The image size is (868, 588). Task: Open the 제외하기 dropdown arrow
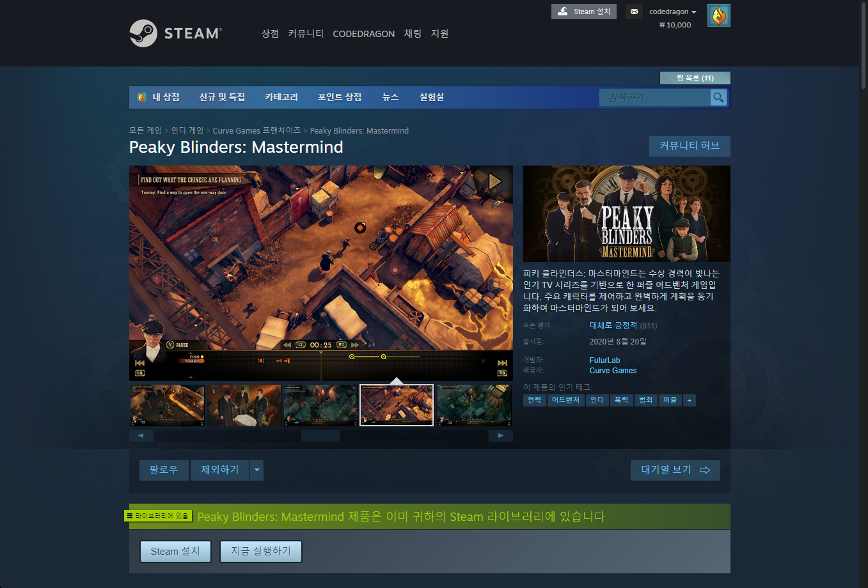point(256,470)
